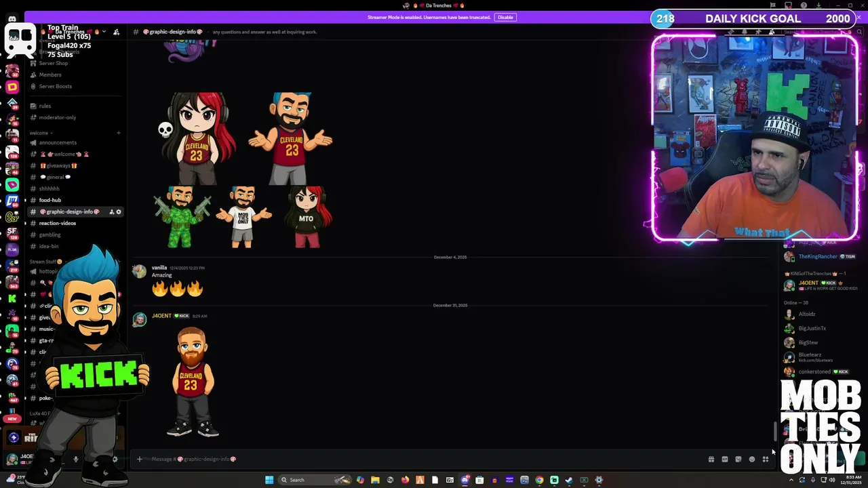Open File Explorer from taskbar

point(375,480)
